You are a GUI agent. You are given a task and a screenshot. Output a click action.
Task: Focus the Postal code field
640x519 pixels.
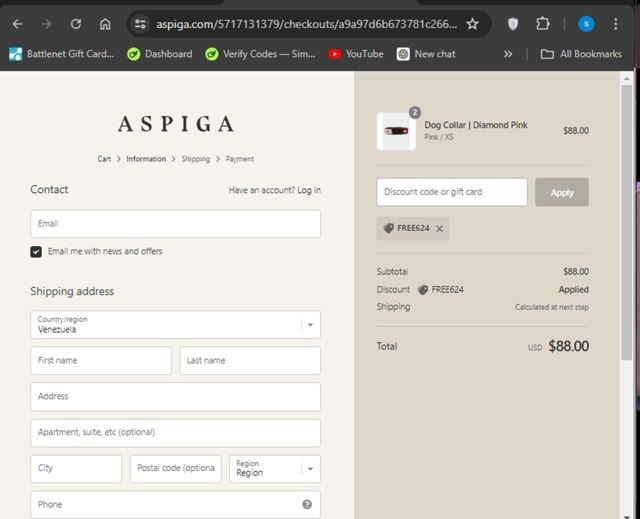[176, 468]
